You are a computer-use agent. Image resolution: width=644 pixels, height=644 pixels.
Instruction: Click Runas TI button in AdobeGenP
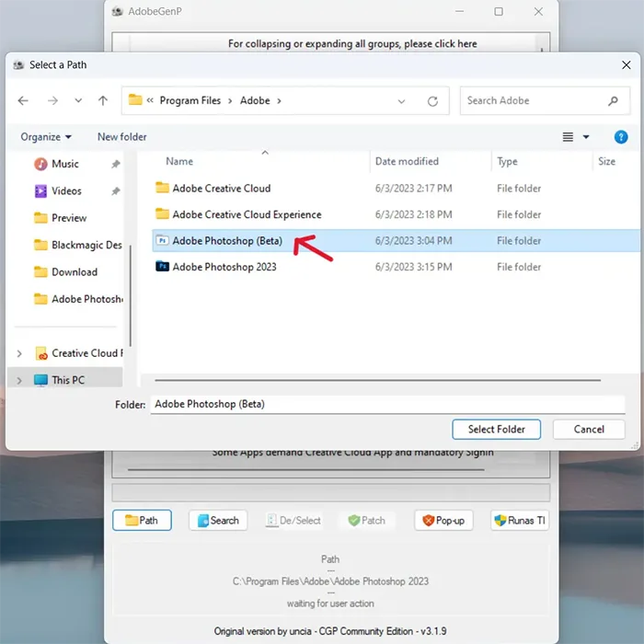(520, 521)
